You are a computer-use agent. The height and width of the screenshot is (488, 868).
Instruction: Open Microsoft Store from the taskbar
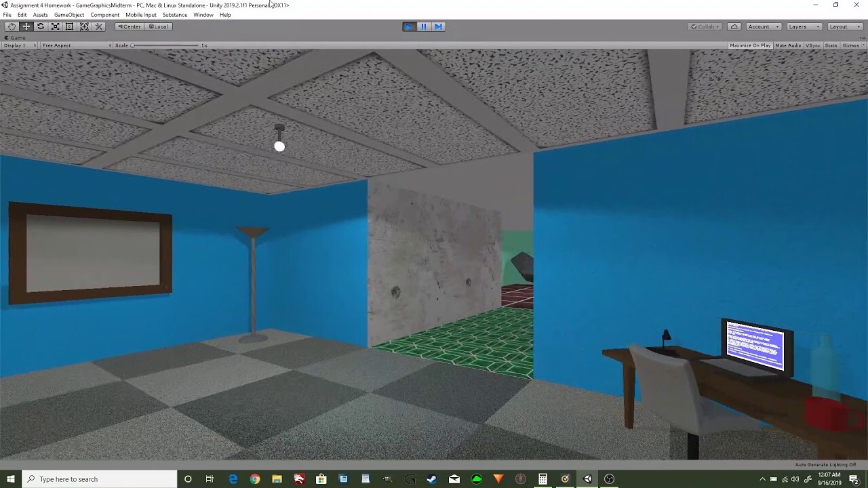pos(321,479)
